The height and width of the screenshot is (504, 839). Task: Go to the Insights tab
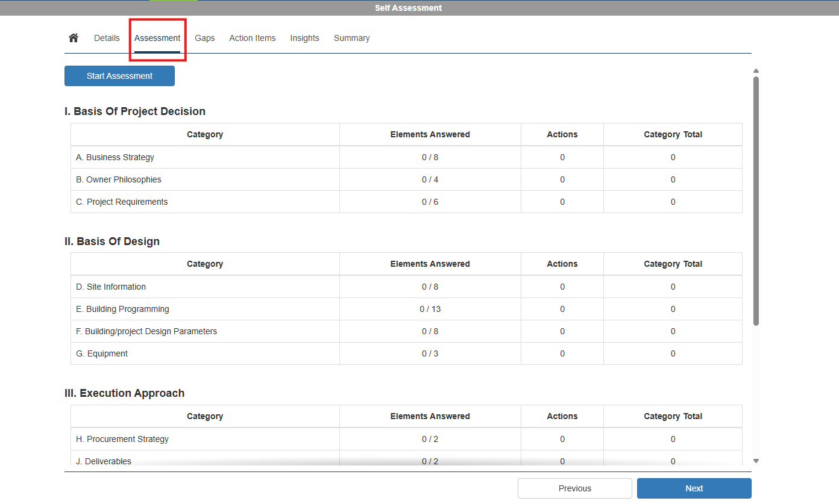pyautogui.click(x=304, y=38)
